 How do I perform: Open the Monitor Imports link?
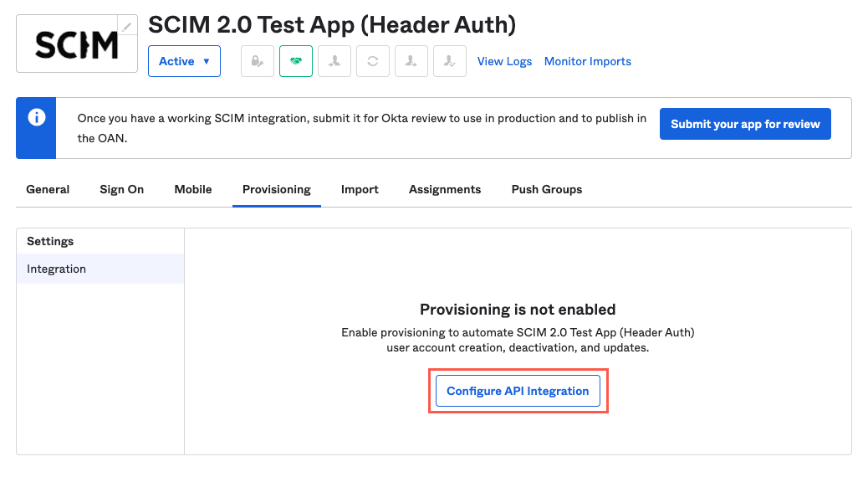[587, 61]
